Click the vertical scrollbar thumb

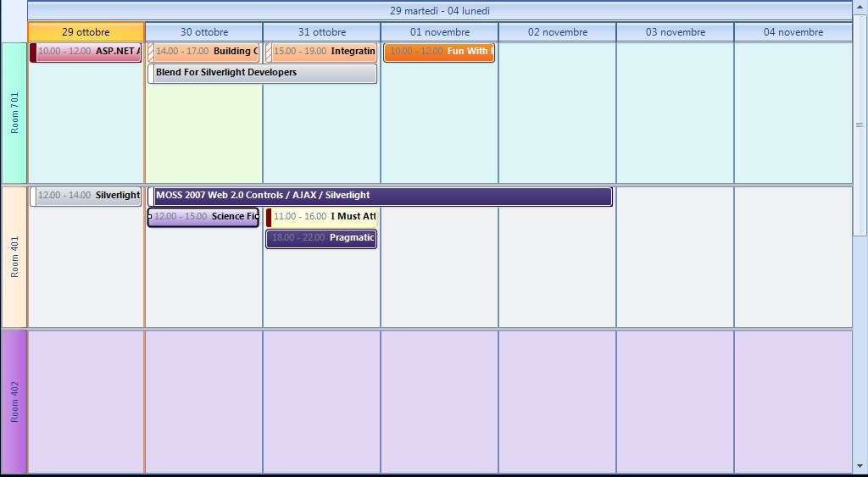(x=860, y=125)
